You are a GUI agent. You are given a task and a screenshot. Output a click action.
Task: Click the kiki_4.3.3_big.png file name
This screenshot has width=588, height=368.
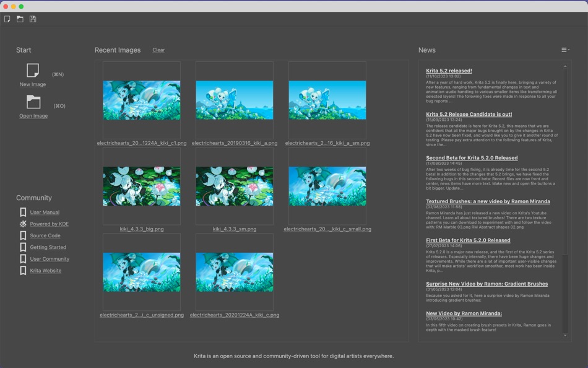(142, 229)
